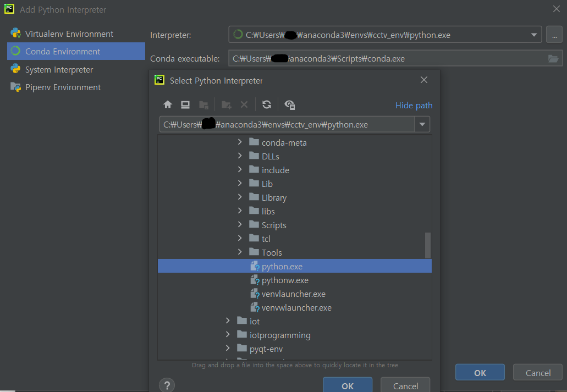The image size is (567, 392).
Task: Expand the DLLs folder
Action: 240,156
